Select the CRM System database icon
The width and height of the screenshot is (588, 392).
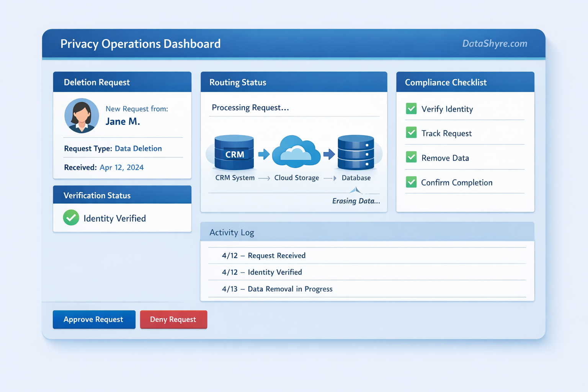click(234, 152)
